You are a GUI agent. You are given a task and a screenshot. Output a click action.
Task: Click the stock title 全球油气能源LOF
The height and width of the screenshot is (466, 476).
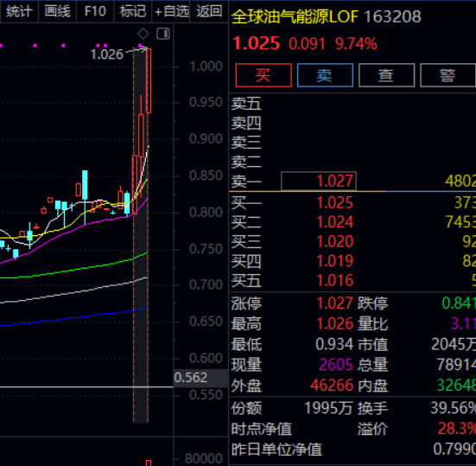coord(295,16)
